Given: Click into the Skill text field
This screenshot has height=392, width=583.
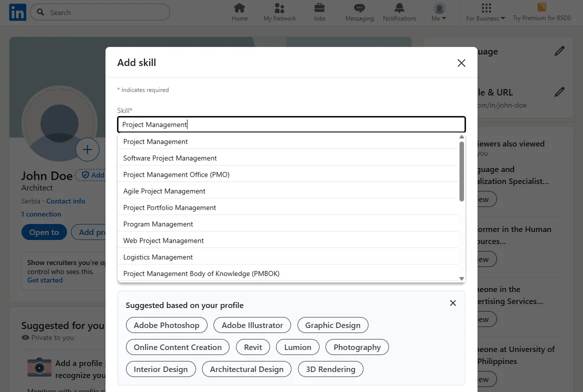Looking at the screenshot, I should 291,124.
